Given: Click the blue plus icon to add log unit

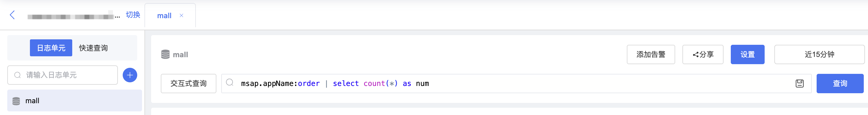Looking at the screenshot, I should [x=130, y=75].
